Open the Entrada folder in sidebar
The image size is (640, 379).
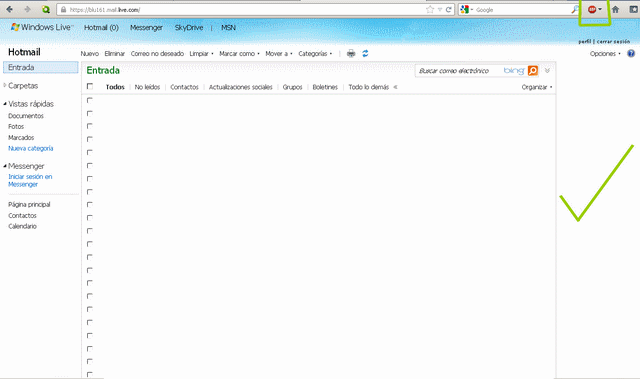(x=40, y=67)
